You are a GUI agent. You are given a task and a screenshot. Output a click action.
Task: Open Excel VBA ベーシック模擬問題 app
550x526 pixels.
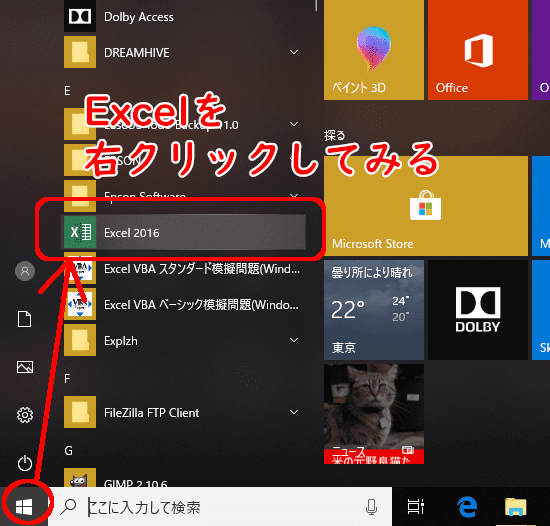point(184,305)
